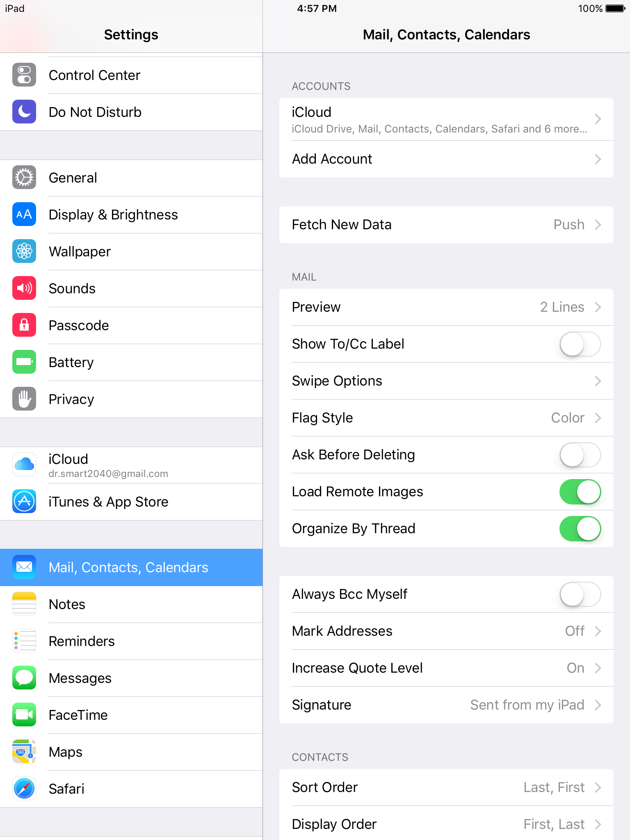The width and height of the screenshot is (630, 840).
Task: Open Control Center settings icon
Action: click(24, 75)
